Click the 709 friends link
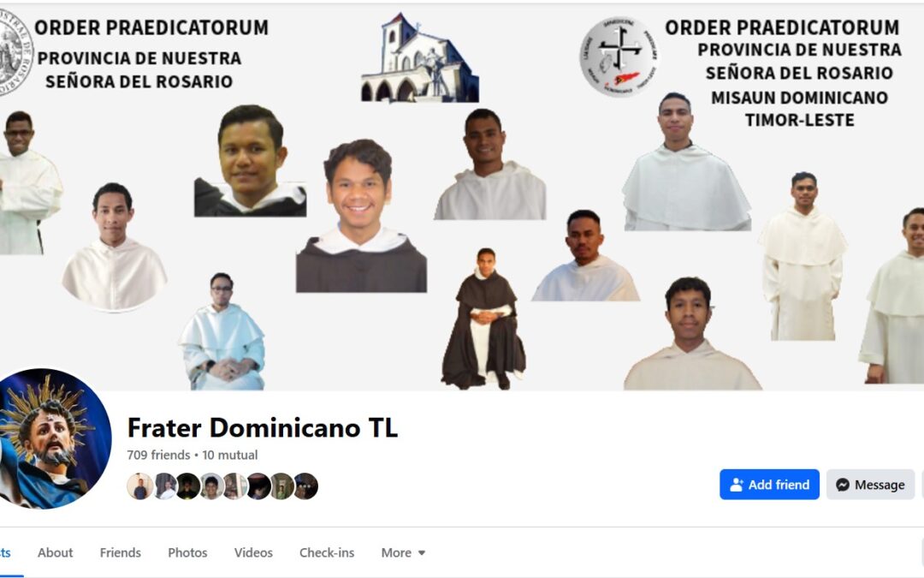924x578 pixels. pyautogui.click(x=158, y=455)
